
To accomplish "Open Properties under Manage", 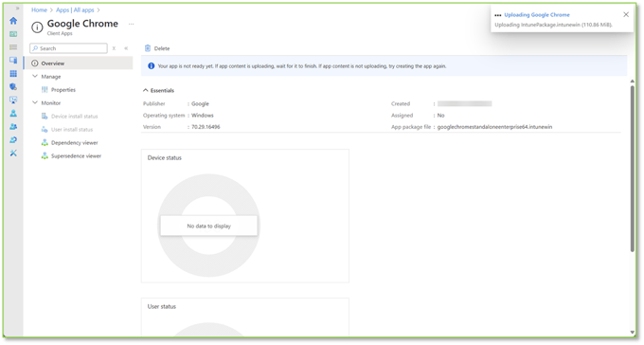I will (63, 90).
